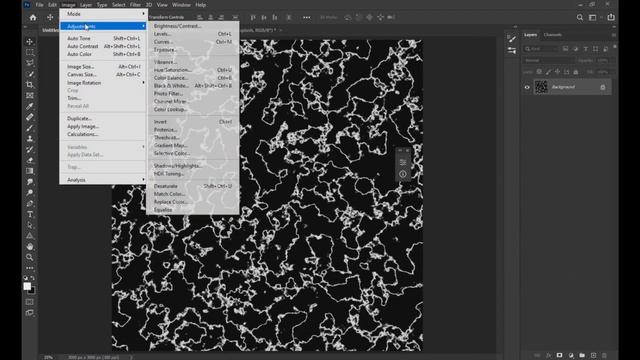Viewport: 640px width, 360px height.
Task: Select the Crop tool
Action: pos(30,84)
